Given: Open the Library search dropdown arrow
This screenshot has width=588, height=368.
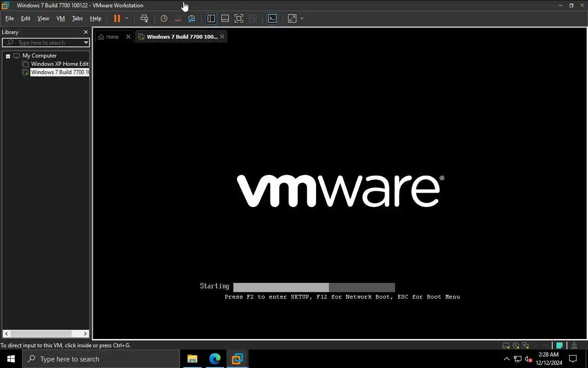Looking at the screenshot, I should [x=86, y=42].
